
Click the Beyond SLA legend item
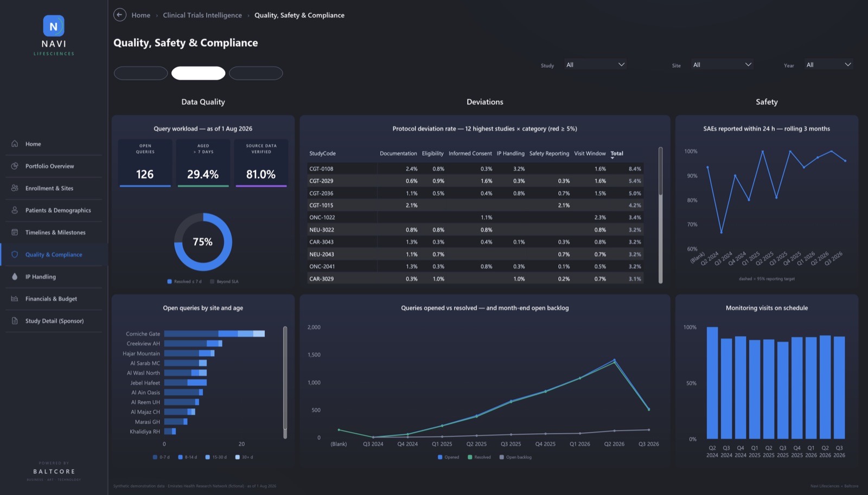224,281
